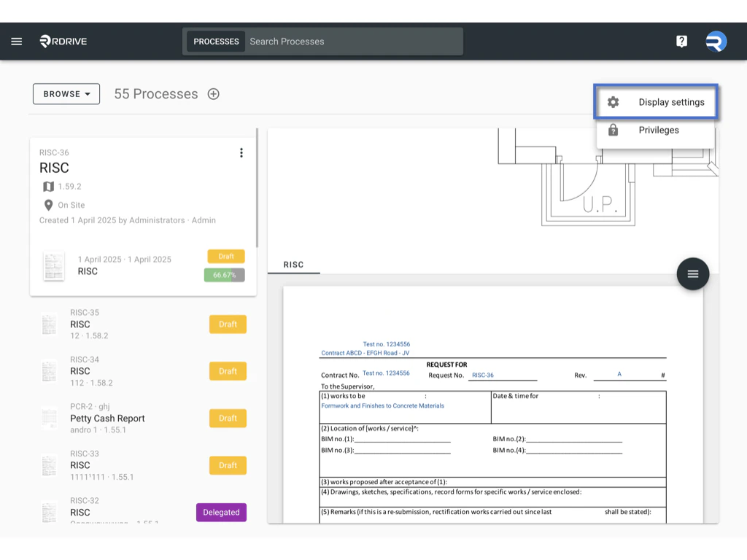Open the hamburger navigation menu
This screenshot has width=747, height=560.
pos(17,42)
